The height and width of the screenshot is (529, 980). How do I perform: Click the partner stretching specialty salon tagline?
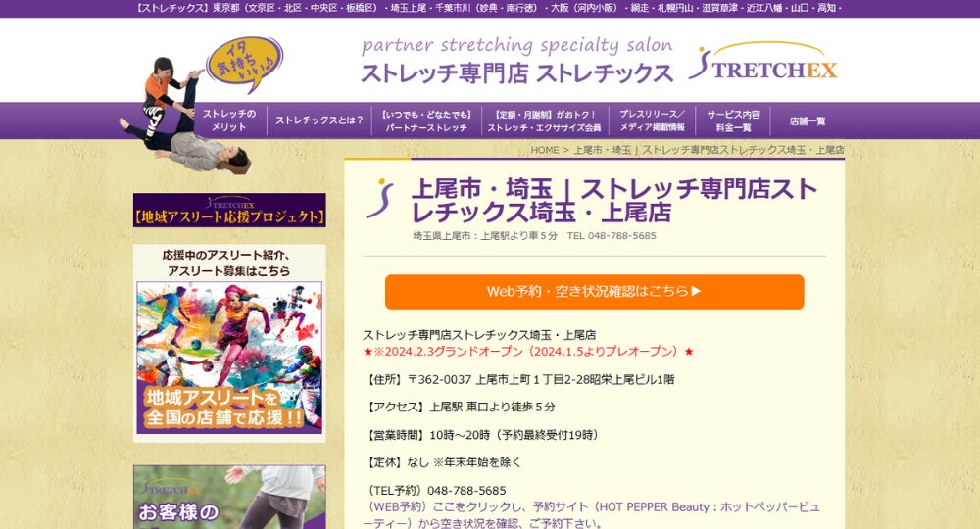tap(516, 45)
